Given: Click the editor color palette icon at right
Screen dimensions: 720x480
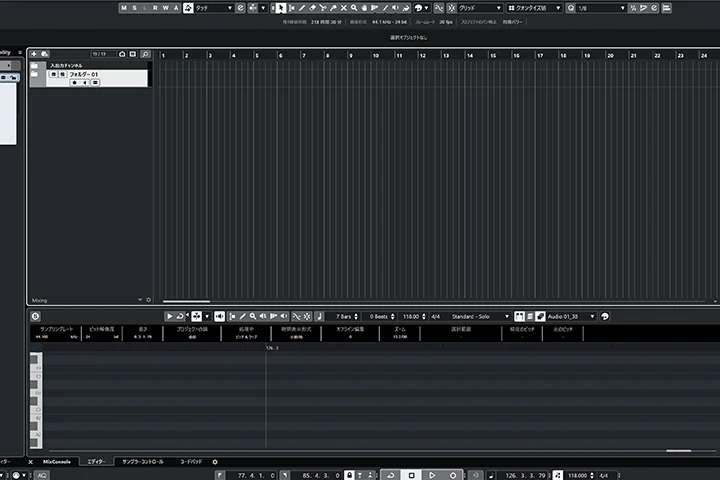Looking at the screenshot, I should pyautogui.click(x=605, y=316).
